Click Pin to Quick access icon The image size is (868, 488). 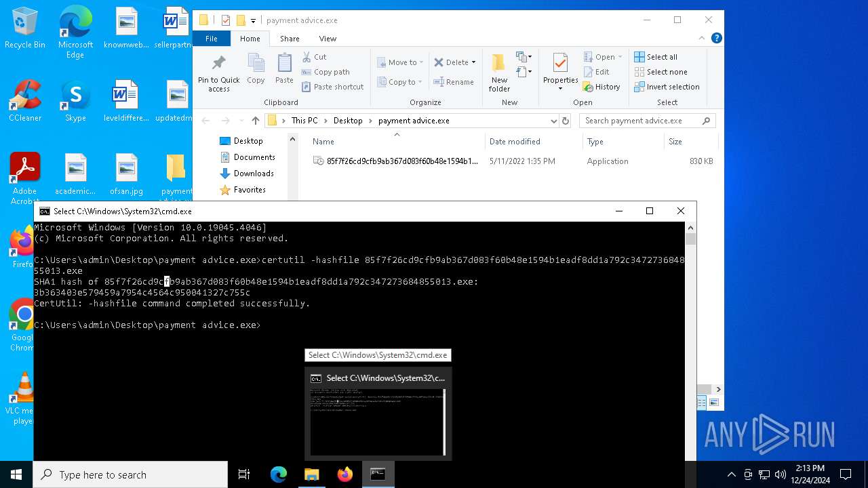[x=218, y=73]
